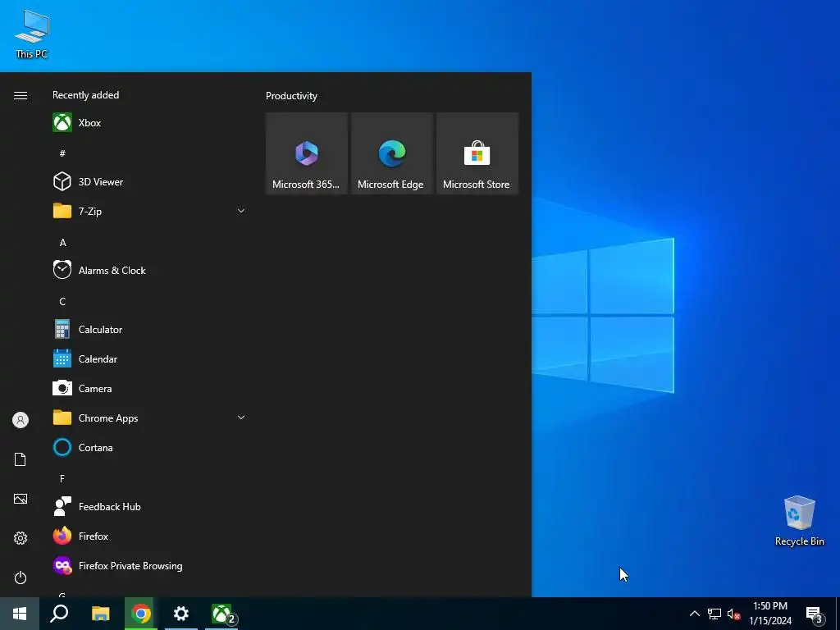Open Microsoft Edge tile

pos(391,153)
